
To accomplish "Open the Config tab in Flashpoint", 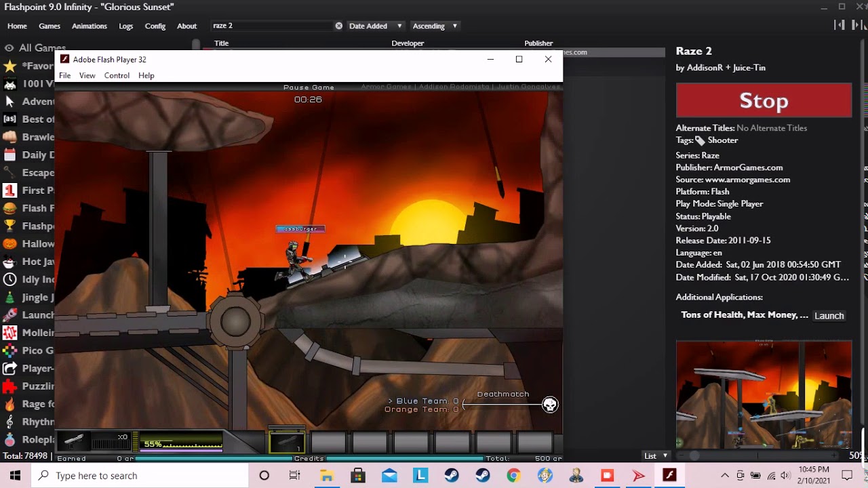I will tap(155, 26).
